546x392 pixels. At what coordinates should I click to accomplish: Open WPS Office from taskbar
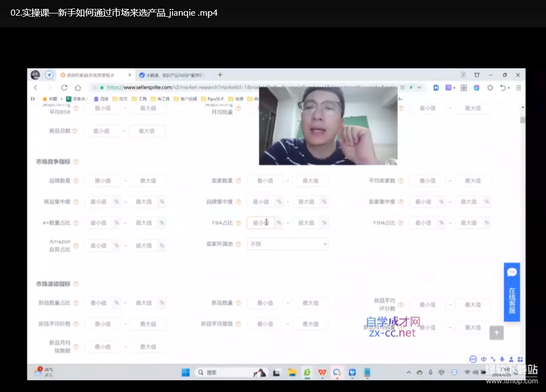[x=322, y=372]
